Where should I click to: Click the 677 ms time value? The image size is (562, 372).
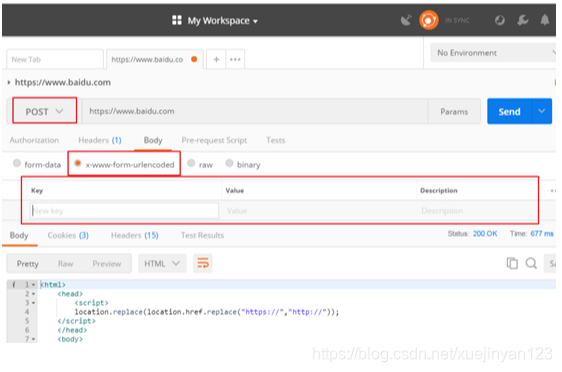coord(542,234)
